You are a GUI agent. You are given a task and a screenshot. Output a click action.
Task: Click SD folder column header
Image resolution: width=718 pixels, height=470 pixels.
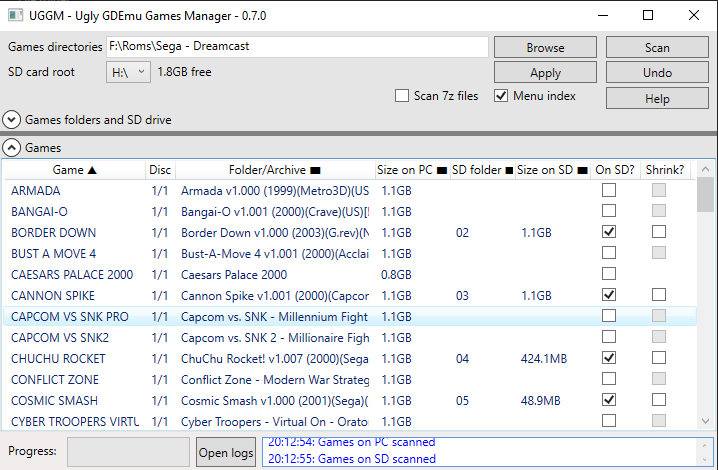482,170
